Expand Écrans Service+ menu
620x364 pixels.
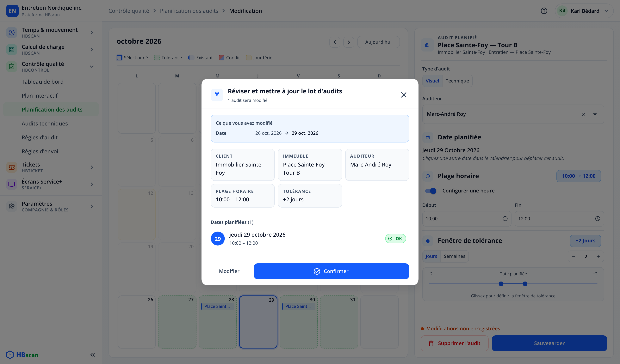point(51,184)
